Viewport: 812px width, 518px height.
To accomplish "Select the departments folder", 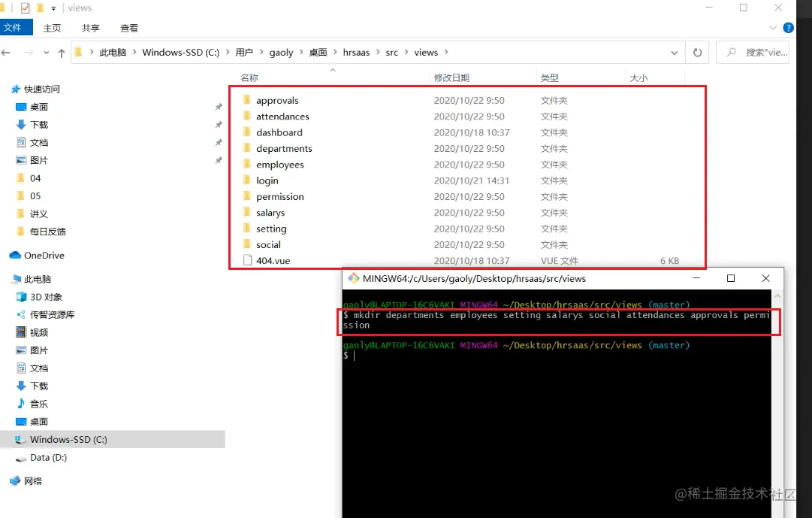I will pyautogui.click(x=284, y=148).
